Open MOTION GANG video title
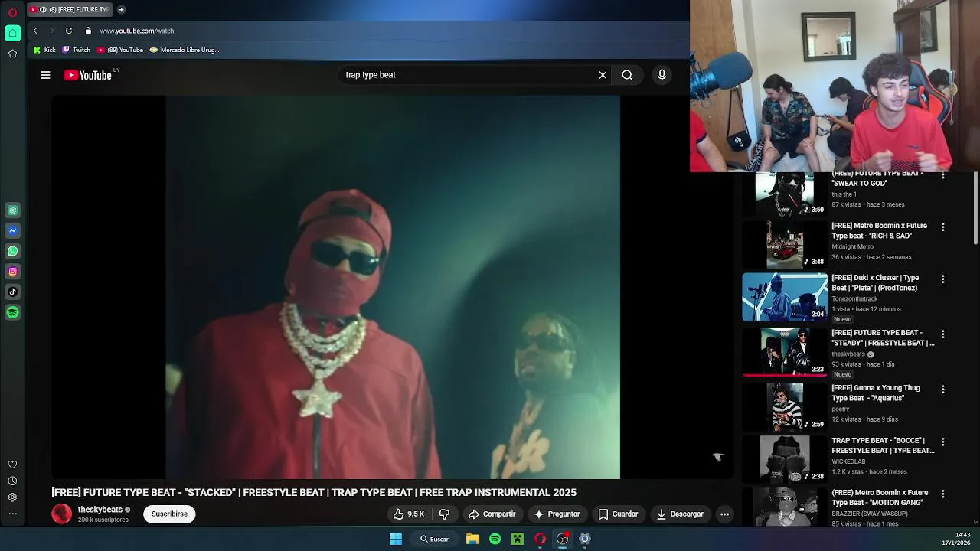 (x=880, y=497)
